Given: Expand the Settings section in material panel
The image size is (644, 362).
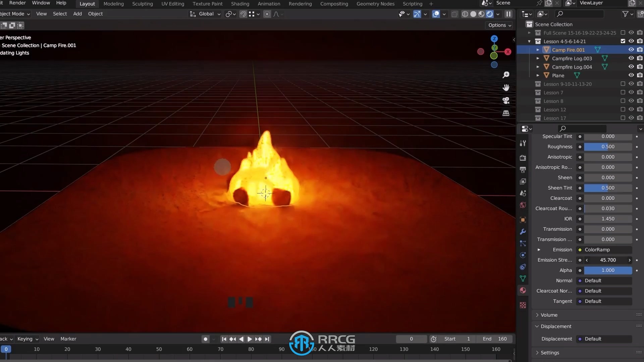Looking at the screenshot, I should [x=550, y=352].
